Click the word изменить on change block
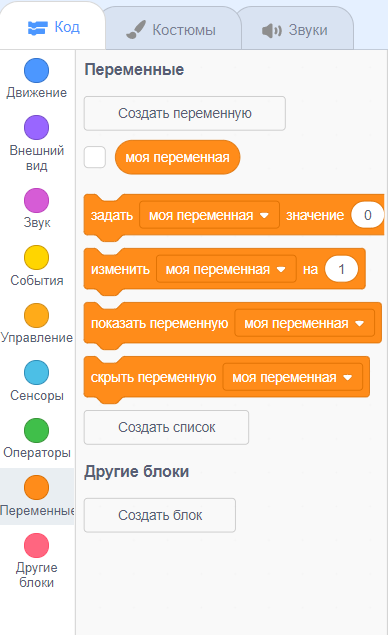The image size is (388, 635). coord(120,269)
